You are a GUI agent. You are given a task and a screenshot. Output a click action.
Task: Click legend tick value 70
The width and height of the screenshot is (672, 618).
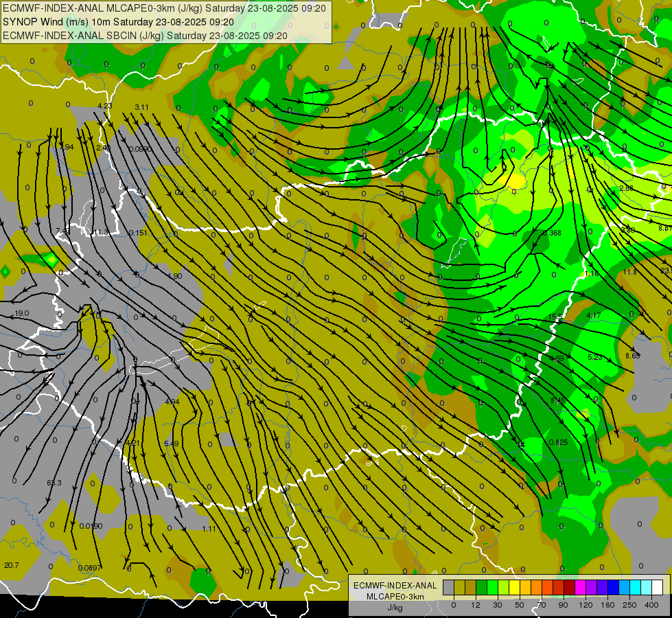[x=542, y=605]
